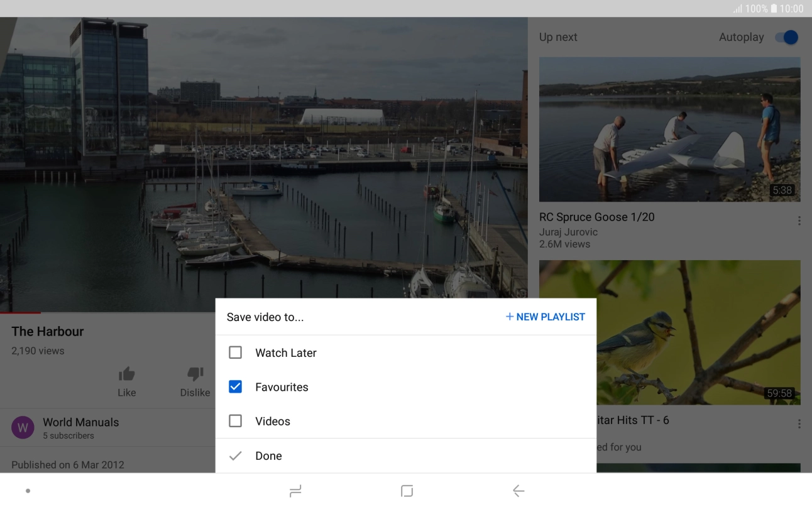Tap the Dislike thumbs-down icon
Image resolution: width=812 pixels, height=507 pixels.
tap(195, 374)
